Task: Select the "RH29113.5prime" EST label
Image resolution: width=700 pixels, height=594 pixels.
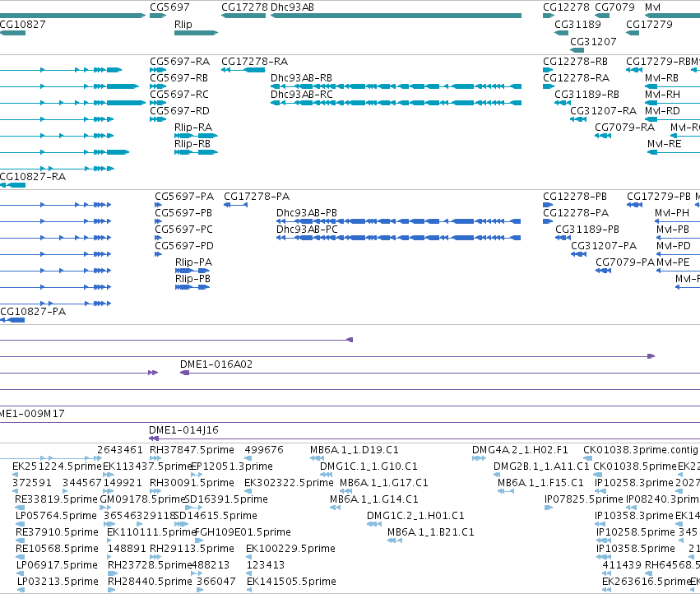Action: coord(192,548)
